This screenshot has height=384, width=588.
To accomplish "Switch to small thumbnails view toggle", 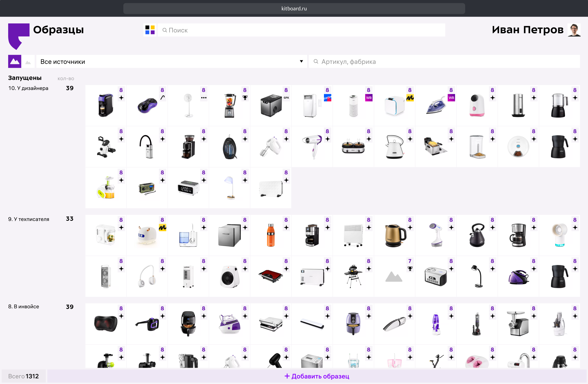I will pos(28,62).
